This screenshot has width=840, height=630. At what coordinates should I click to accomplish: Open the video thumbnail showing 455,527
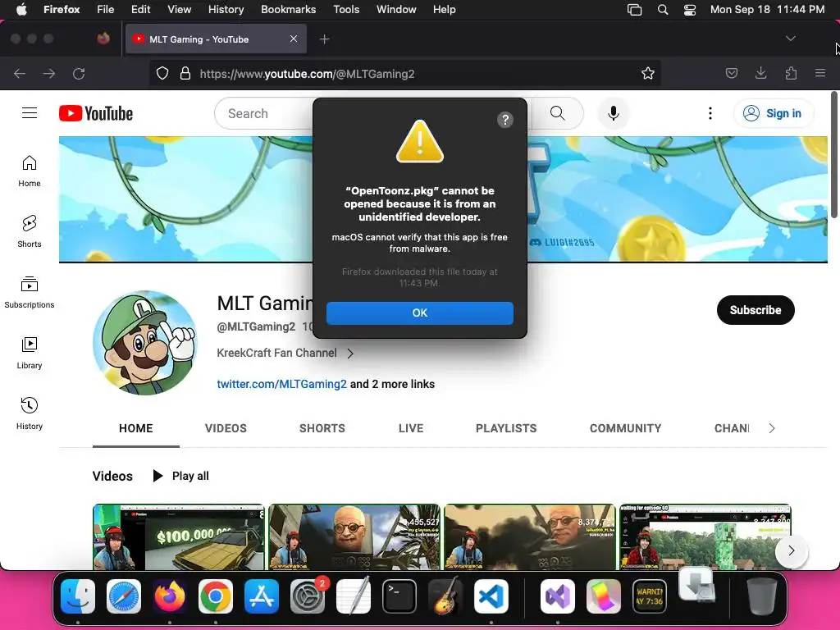point(354,536)
